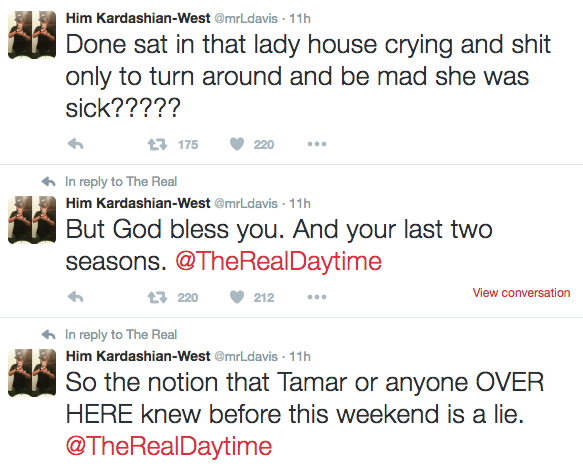
Task: Like the tweet showing 212 likes
Action: pos(237,297)
